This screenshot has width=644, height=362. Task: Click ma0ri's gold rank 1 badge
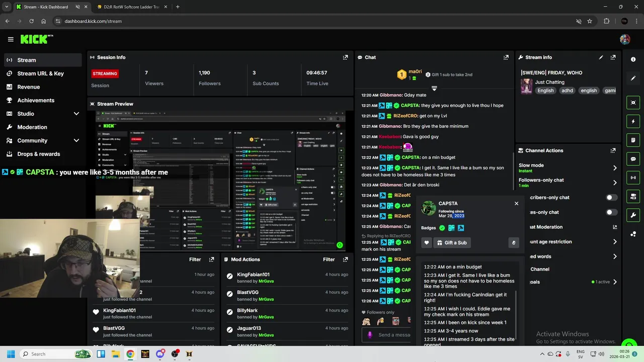[x=401, y=75]
